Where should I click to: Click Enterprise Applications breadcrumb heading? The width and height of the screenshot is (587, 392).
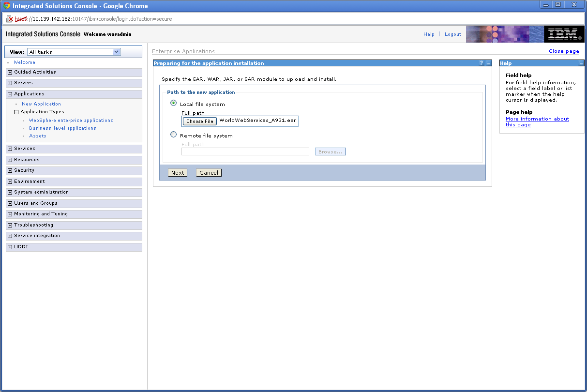(183, 51)
